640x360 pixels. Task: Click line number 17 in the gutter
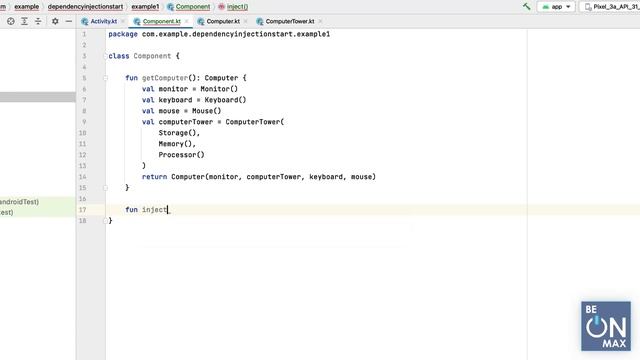[82, 210]
